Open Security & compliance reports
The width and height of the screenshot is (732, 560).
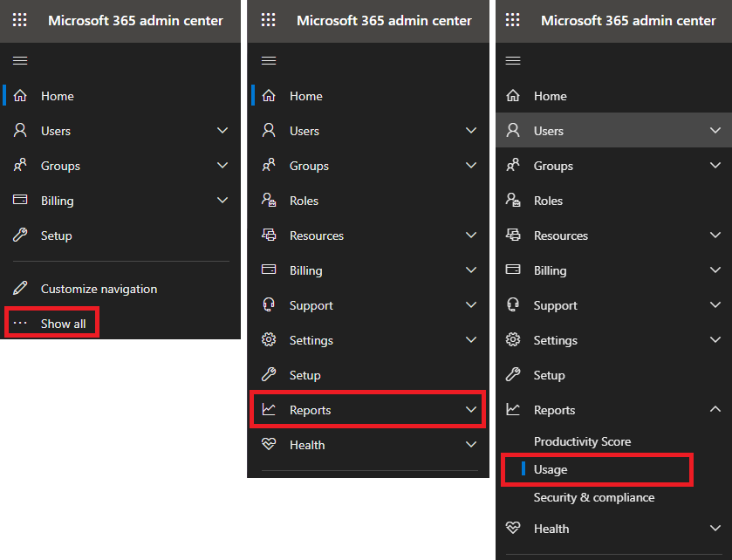pyautogui.click(x=594, y=497)
